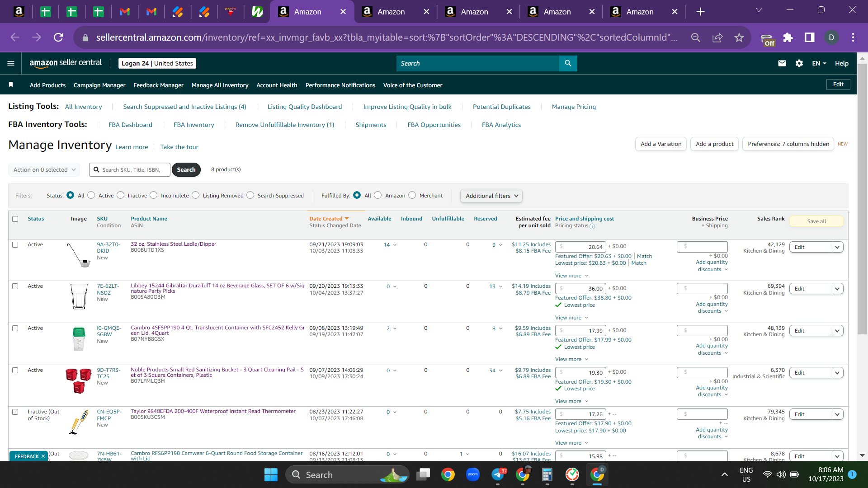This screenshot has width=868, height=488.
Task: Open the Seller Central hamburger menu
Action: click(x=11, y=63)
